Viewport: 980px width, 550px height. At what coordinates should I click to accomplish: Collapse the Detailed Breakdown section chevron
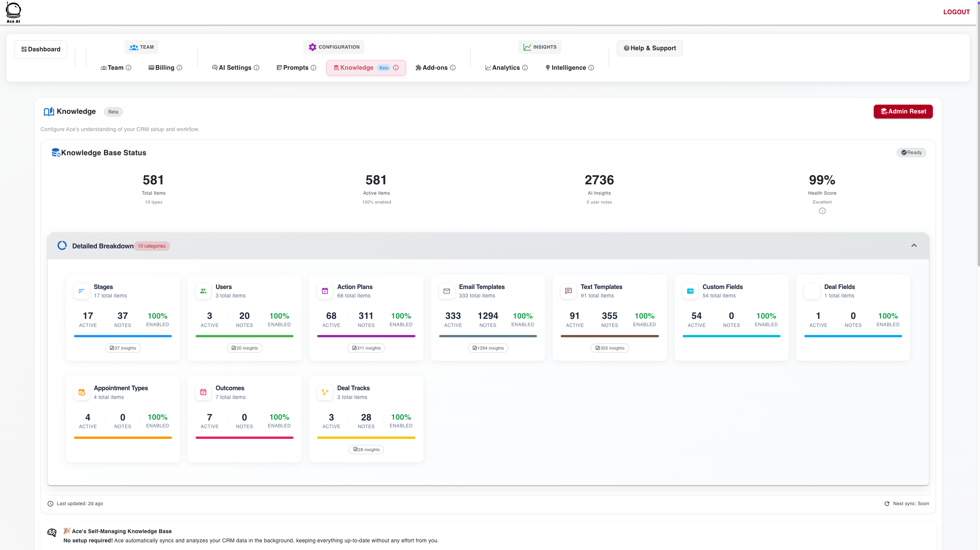(914, 246)
